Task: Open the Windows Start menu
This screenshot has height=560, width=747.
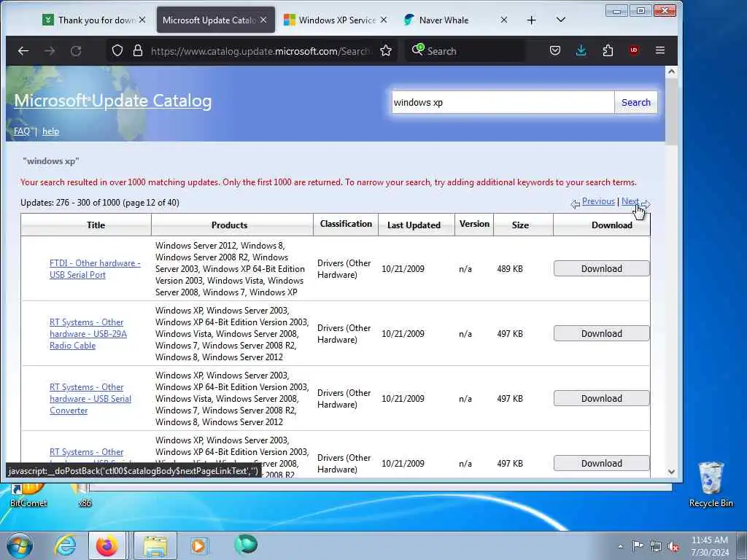Action: 19,545
